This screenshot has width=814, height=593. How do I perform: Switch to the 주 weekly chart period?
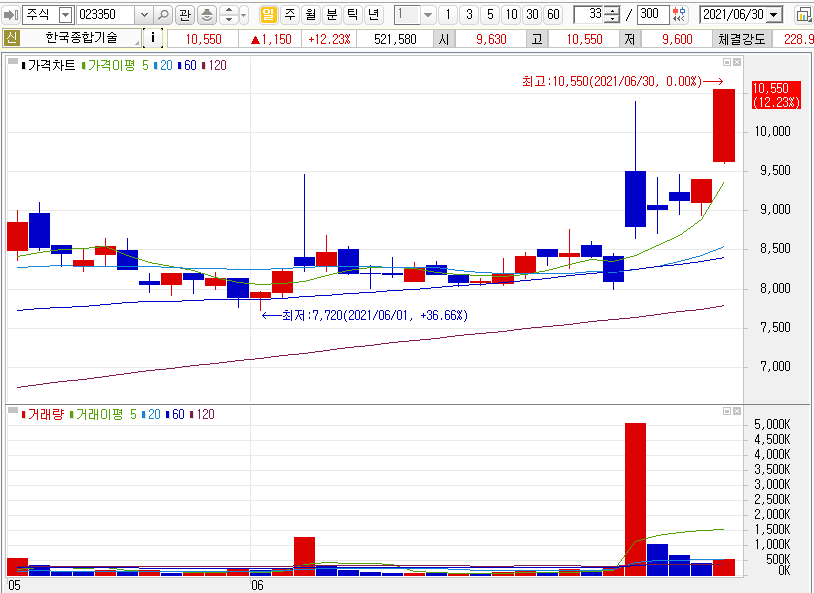[x=290, y=15]
